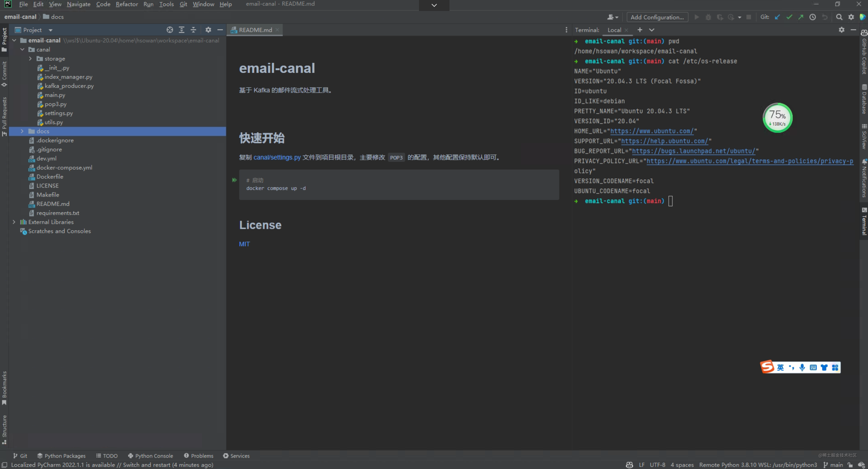Open https://help.ubuntu.com/ link in terminal
This screenshot has height=469, width=868.
point(664,141)
